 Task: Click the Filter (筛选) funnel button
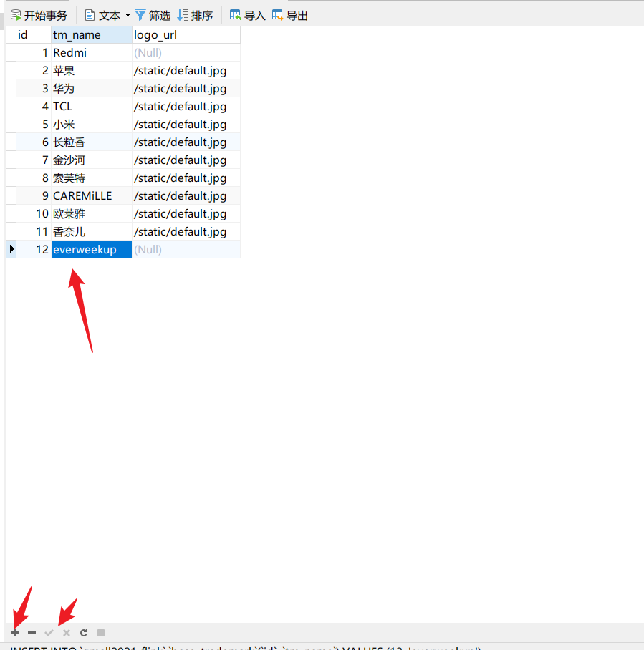click(153, 16)
